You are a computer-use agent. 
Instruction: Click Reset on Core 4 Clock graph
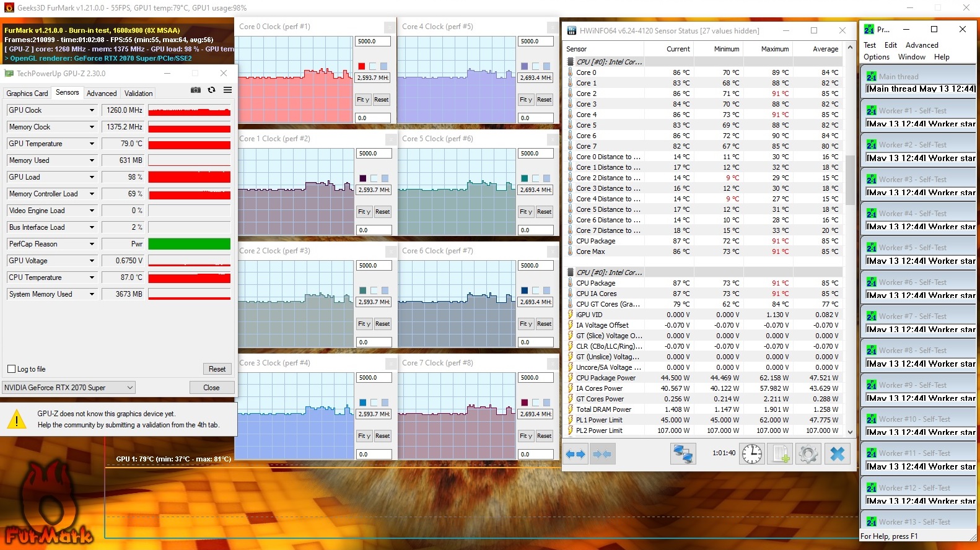click(x=544, y=100)
